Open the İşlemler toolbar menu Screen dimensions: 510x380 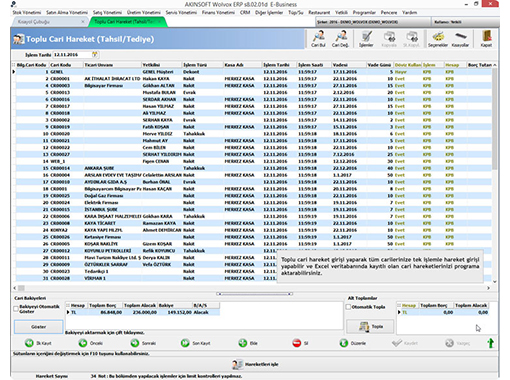pos(366,39)
